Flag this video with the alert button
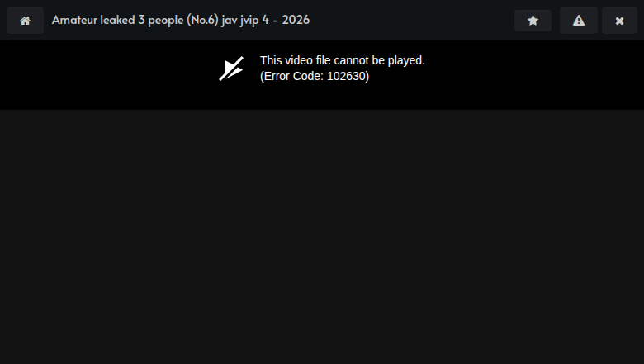The height and width of the screenshot is (364, 644). [579, 21]
